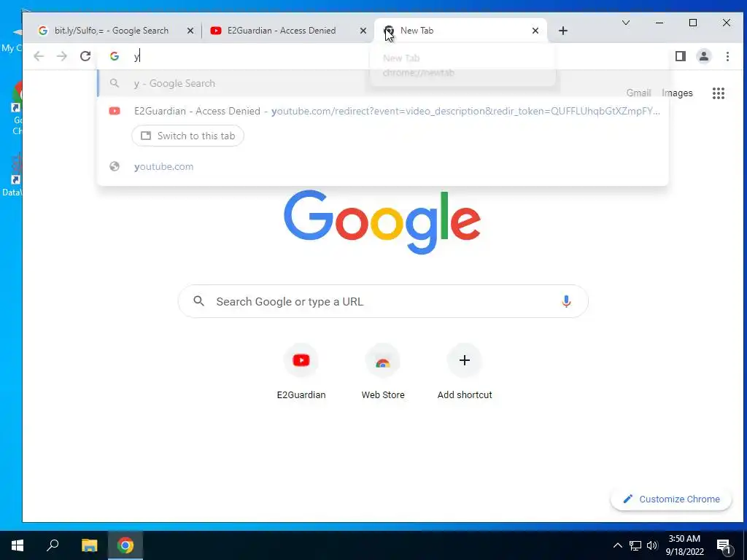Click the magnifier icon in the search box

click(x=199, y=301)
